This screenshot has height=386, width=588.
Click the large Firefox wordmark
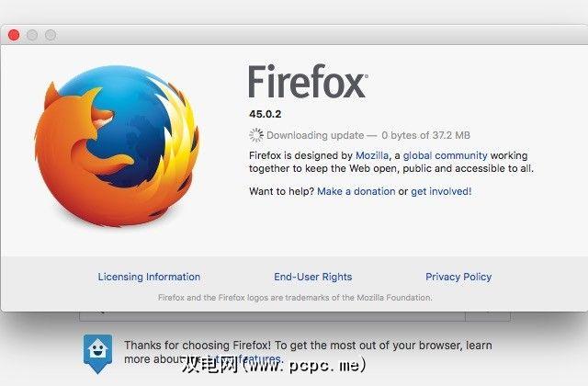[x=308, y=82]
